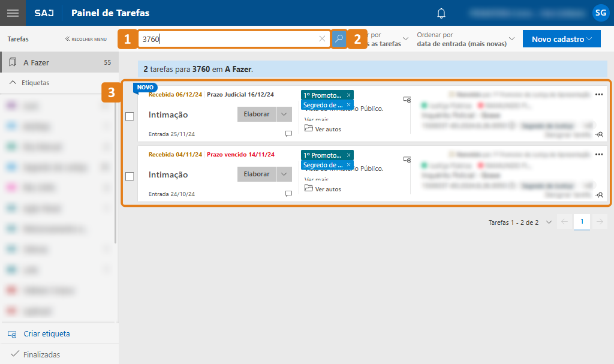Image resolution: width=614 pixels, height=364 pixels.
Task: Select checkbox of the first Intimação task
Action: 130,116
